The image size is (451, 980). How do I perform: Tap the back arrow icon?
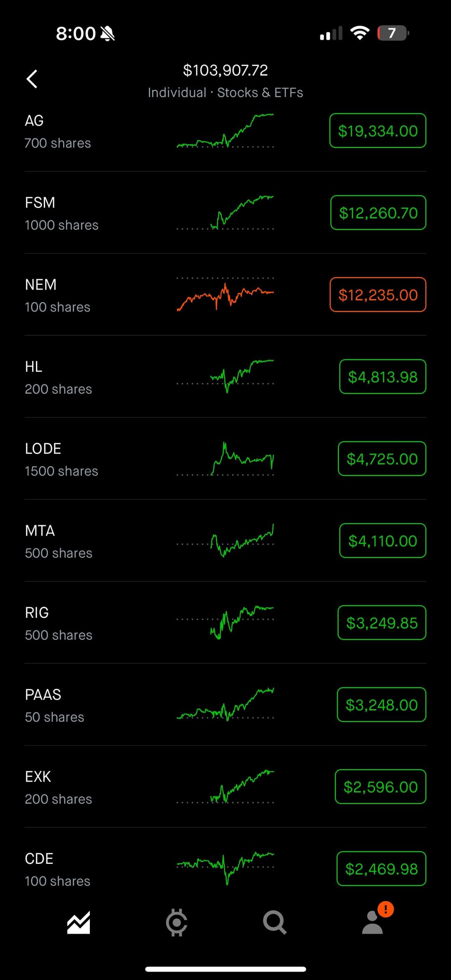pos(32,79)
